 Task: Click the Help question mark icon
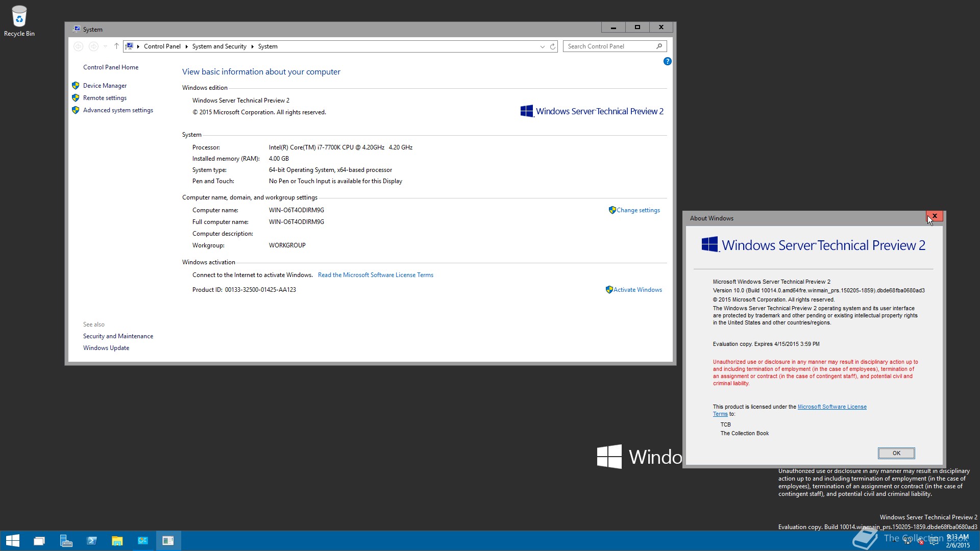(x=667, y=61)
